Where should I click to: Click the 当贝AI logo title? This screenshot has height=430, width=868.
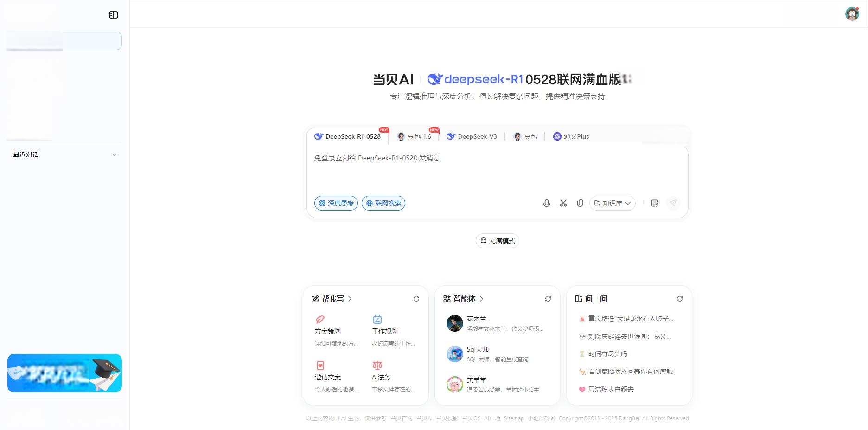click(x=393, y=79)
